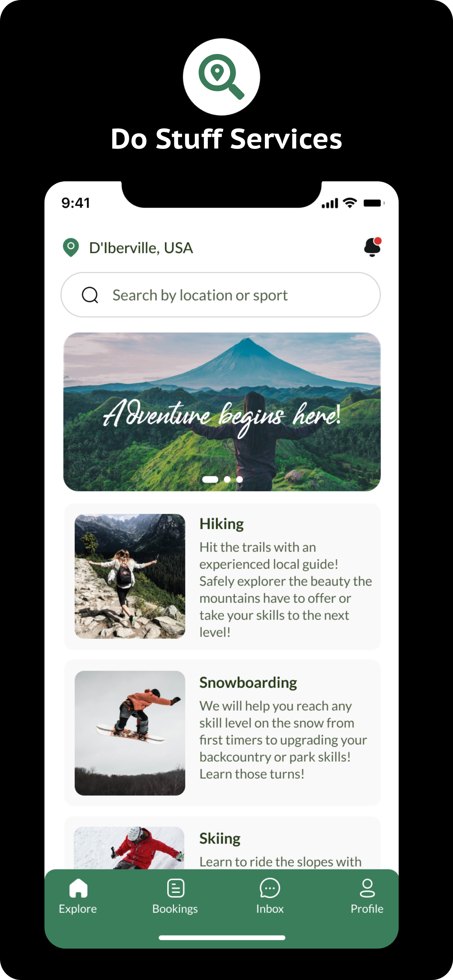This screenshot has width=453, height=980.
Task: Tap the Hiking photo thumbnail
Action: (130, 576)
